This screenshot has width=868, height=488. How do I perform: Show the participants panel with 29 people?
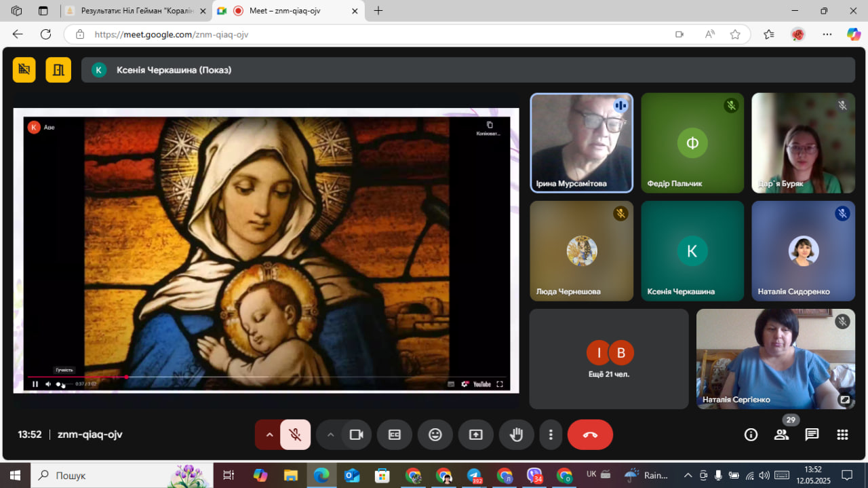(782, 434)
